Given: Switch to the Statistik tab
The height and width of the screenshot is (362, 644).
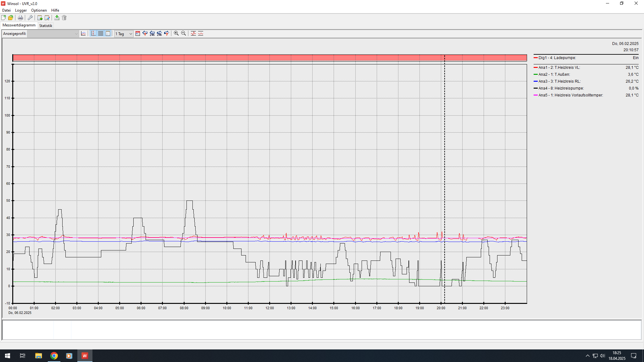Looking at the screenshot, I should (x=46, y=26).
